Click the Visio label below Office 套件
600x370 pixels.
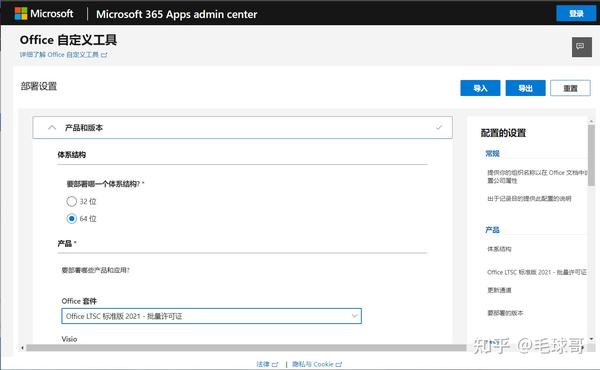[69, 339]
